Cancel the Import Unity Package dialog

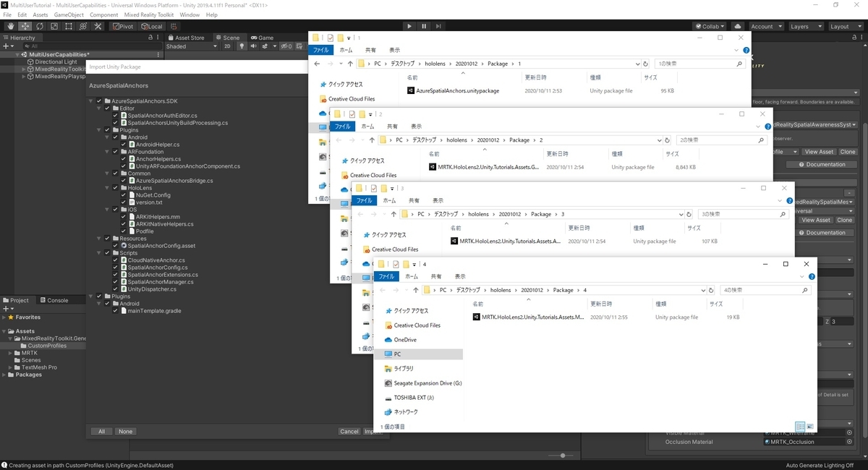click(x=349, y=432)
